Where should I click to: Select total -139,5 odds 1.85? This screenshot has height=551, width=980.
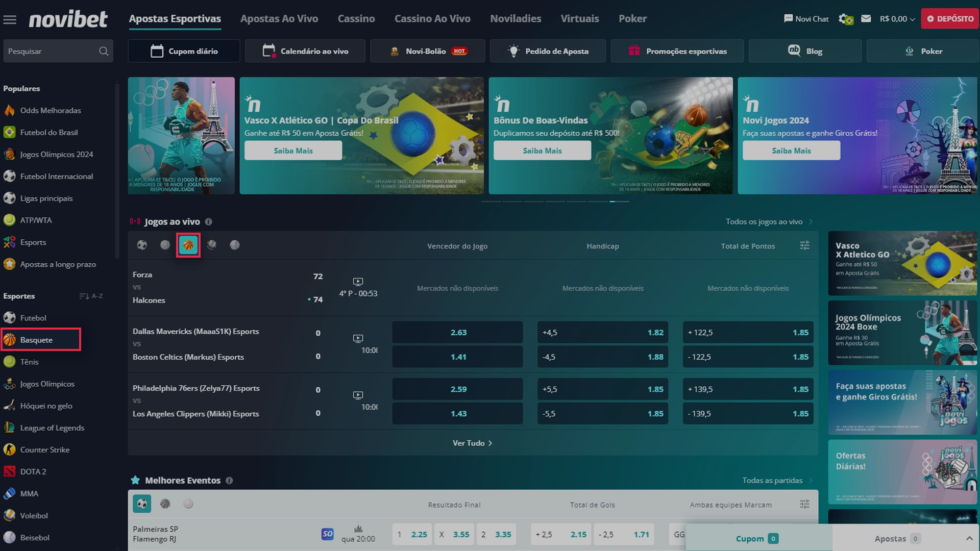[748, 413]
